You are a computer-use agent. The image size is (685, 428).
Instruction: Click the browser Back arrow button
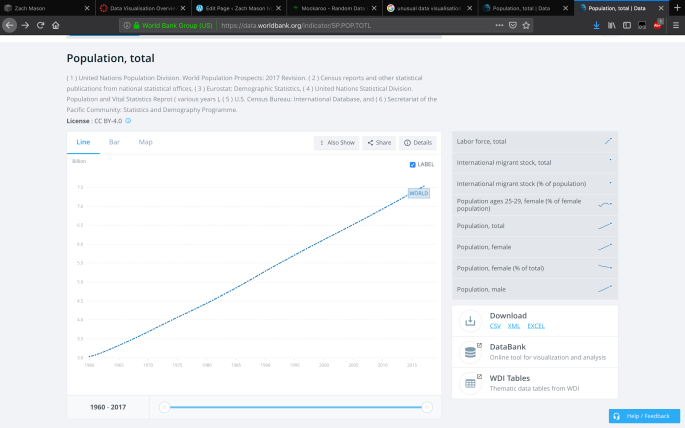click(x=9, y=25)
